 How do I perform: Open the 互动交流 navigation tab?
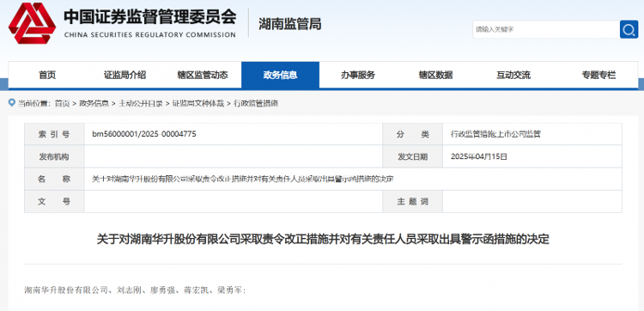(513, 76)
